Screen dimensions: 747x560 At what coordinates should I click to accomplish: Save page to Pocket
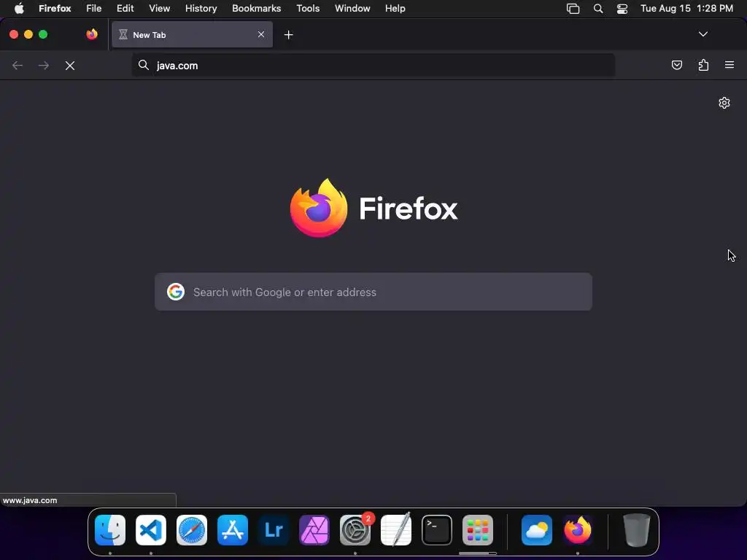(x=676, y=65)
